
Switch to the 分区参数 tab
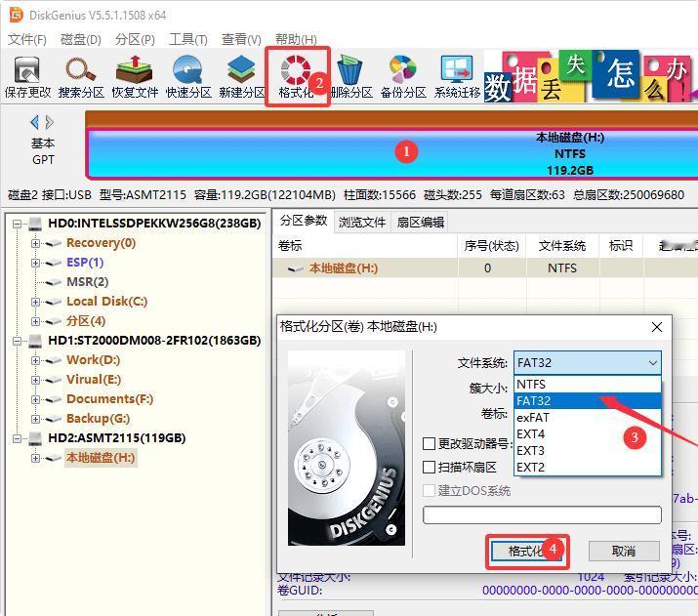pyautogui.click(x=304, y=221)
